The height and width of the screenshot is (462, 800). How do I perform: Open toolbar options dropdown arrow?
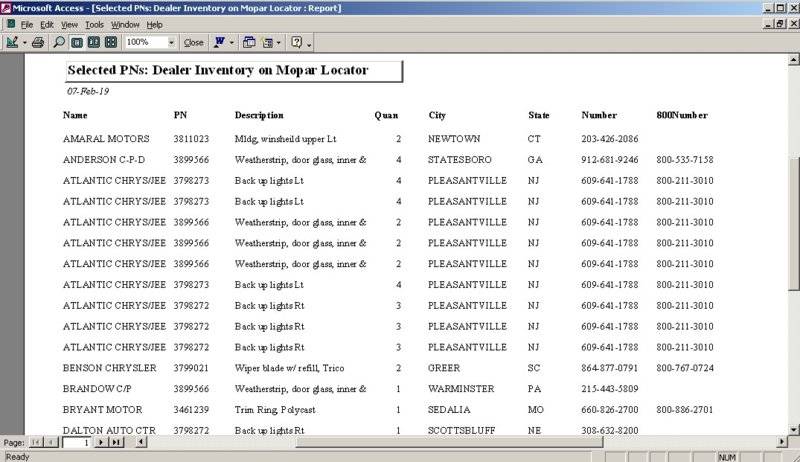(309, 45)
